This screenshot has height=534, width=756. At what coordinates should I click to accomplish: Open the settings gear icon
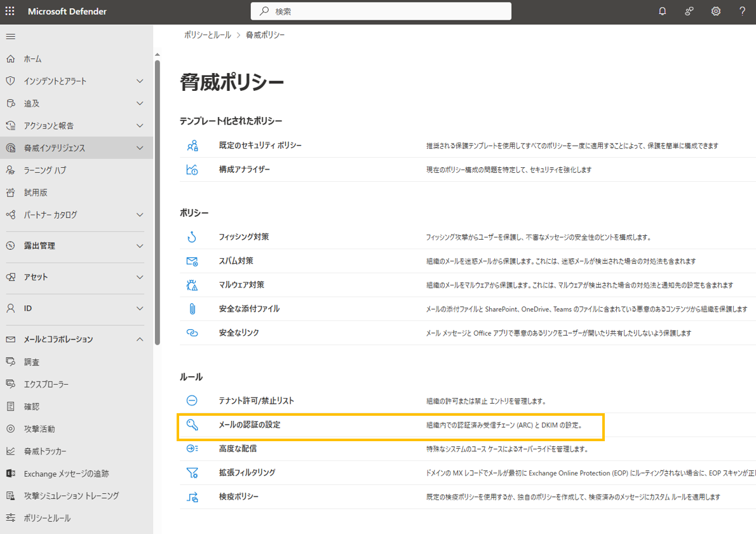[716, 11]
